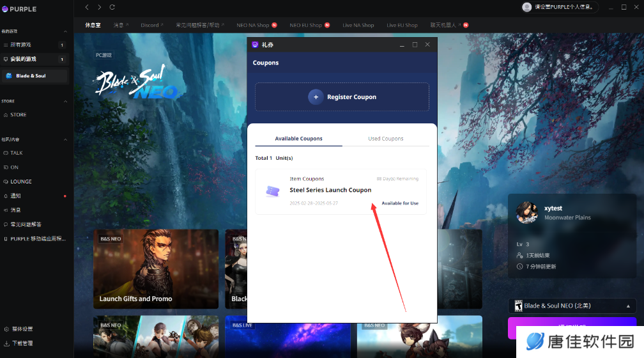This screenshot has width=644, height=358.
Task: Close the 礼券 coupon window
Action: click(x=427, y=44)
